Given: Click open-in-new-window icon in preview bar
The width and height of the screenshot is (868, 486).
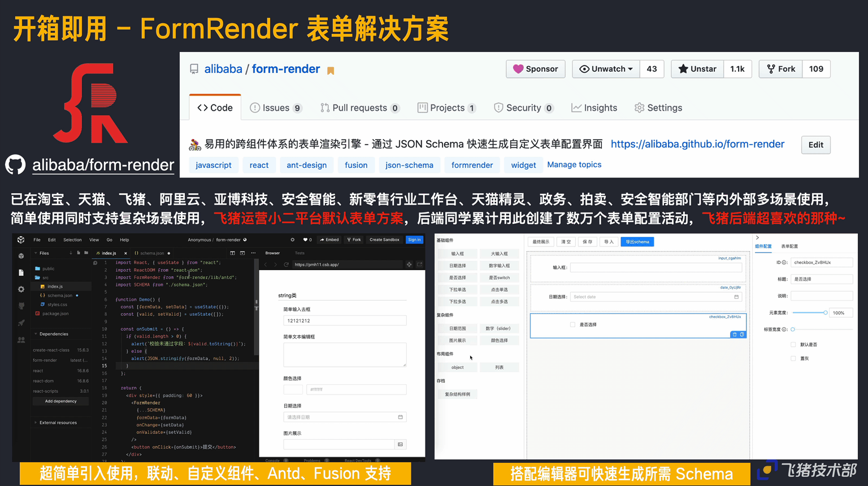Looking at the screenshot, I should (419, 264).
